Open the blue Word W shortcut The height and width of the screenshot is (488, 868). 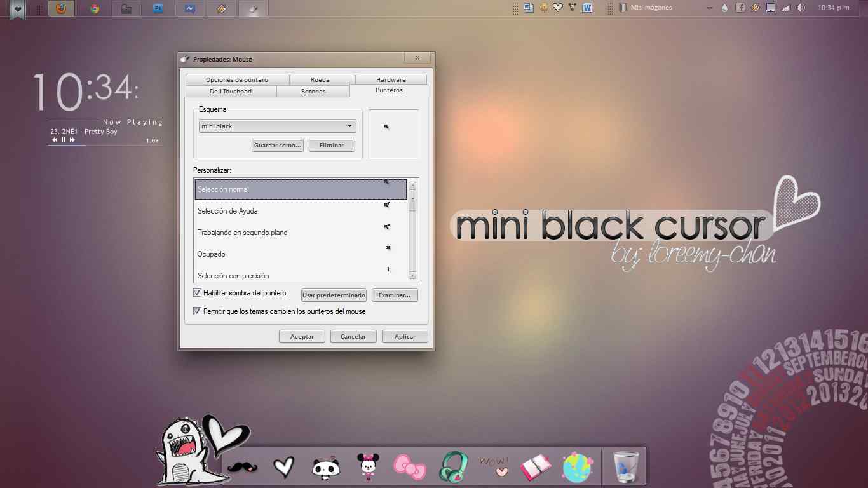click(x=587, y=8)
